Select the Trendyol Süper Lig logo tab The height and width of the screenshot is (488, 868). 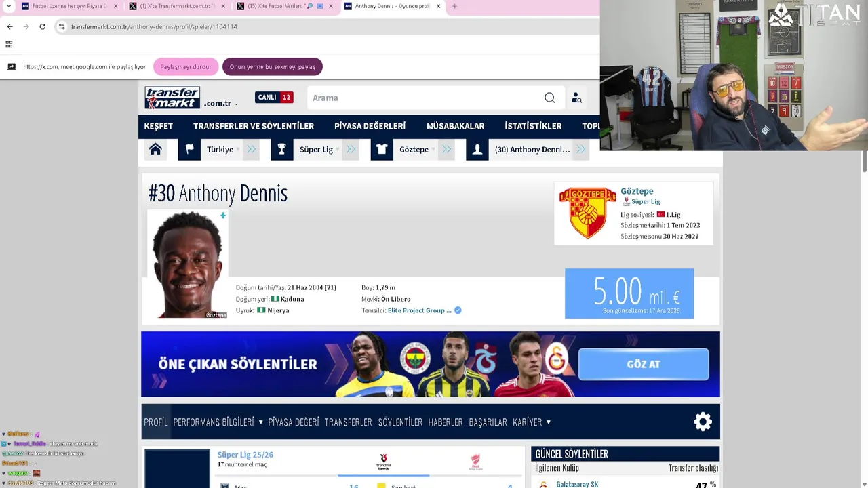[383, 462]
